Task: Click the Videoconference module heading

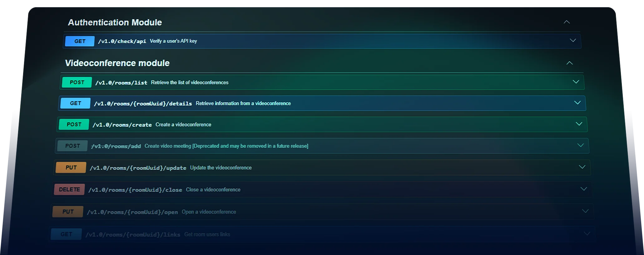Action: [117, 63]
